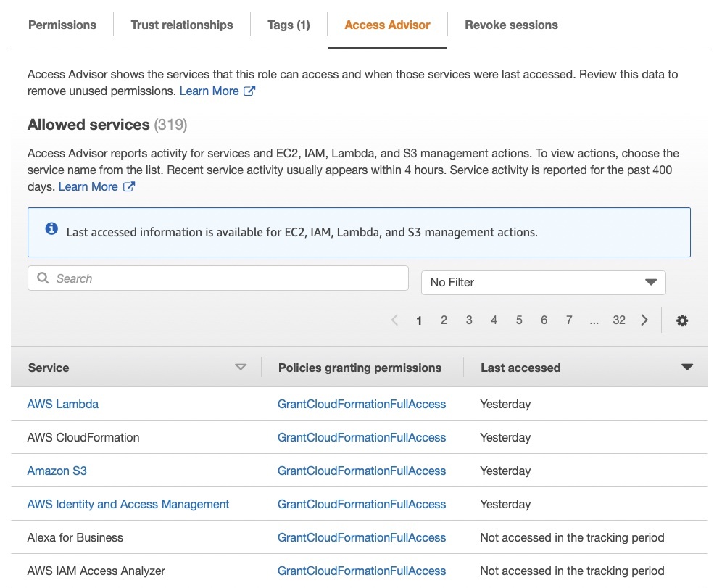This screenshot has height=588, width=722.
Task: Open the GrantCloudFormationFullAccess policy for Amazon S3
Action: coord(361,471)
